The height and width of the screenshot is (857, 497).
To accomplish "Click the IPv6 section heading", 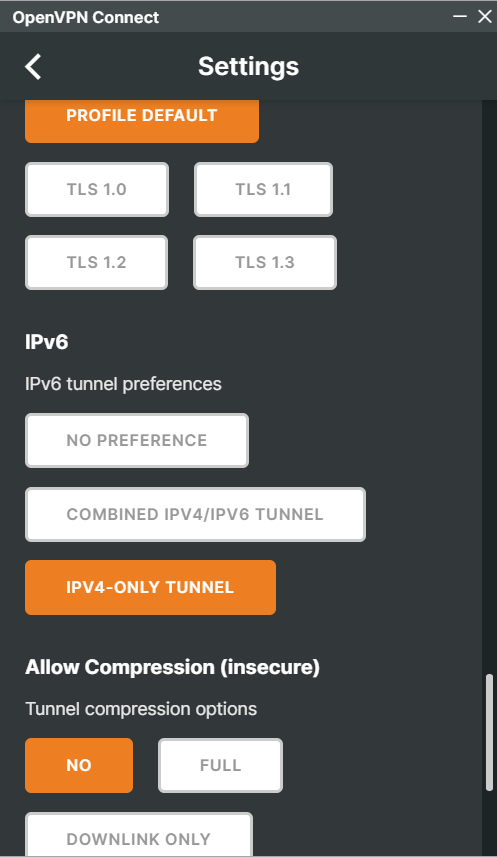I will (46, 342).
